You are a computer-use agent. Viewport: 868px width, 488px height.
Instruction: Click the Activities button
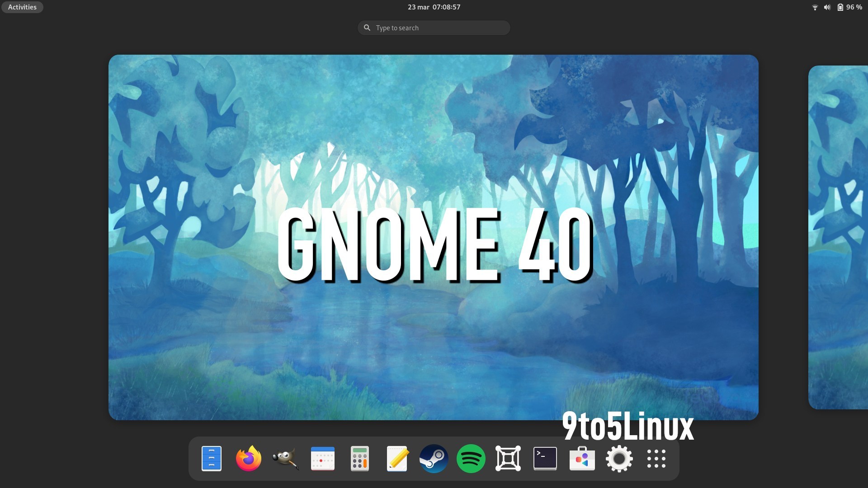[x=22, y=7]
